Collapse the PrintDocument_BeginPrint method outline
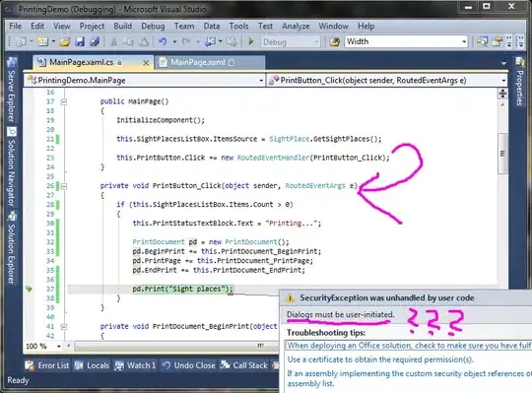The height and width of the screenshot is (393, 532). point(63,327)
